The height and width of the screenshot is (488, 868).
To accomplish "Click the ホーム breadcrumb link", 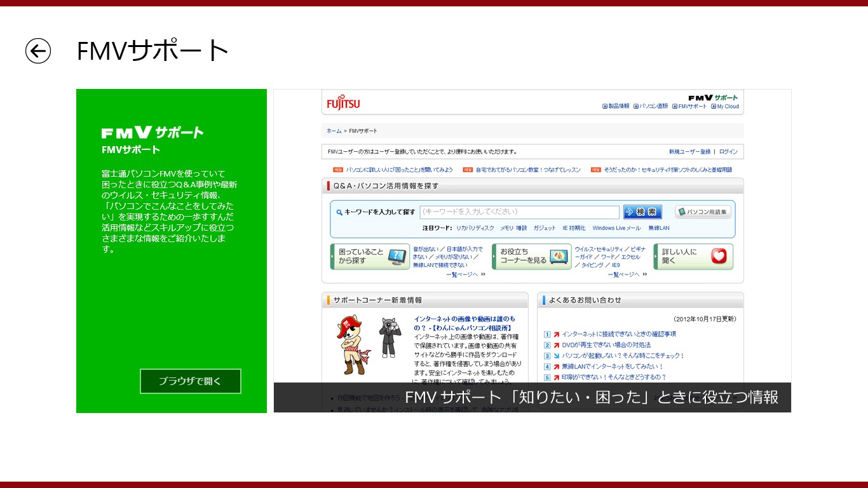I will [x=334, y=131].
